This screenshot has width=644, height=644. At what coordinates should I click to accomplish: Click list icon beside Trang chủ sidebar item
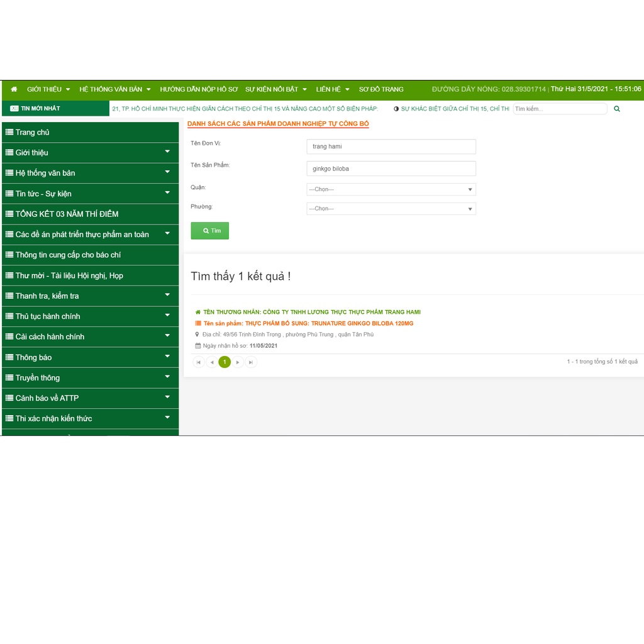(9, 132)
